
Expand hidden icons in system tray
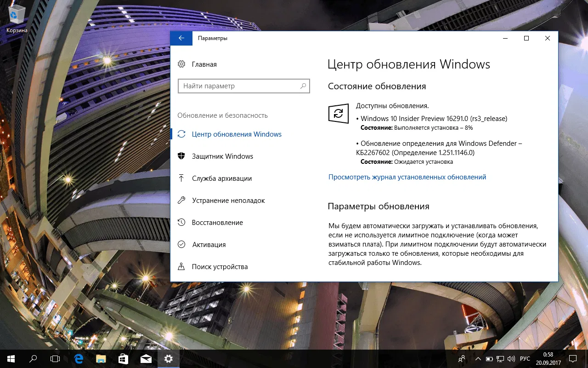click(478, 358)
